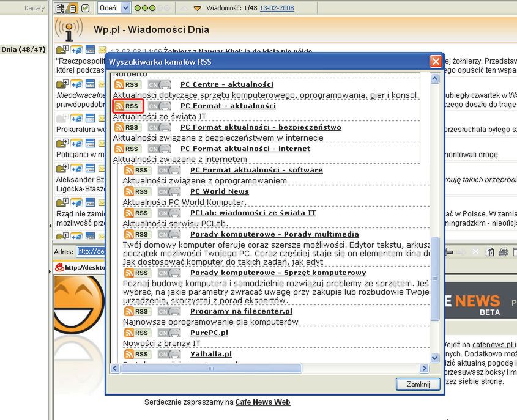Screen dimensions: 517x420
Task: Open the PC Centre - aktualności link
Action: tap(227, 84)
